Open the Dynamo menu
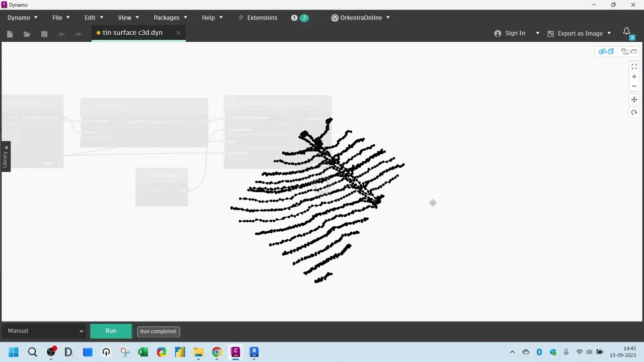The height and width of the screenshot is (362, 644). (x=23, y=18)
